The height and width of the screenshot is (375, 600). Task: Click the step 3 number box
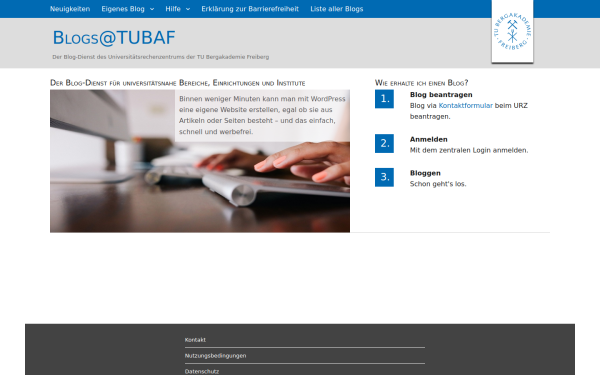(x=384, y=177)
